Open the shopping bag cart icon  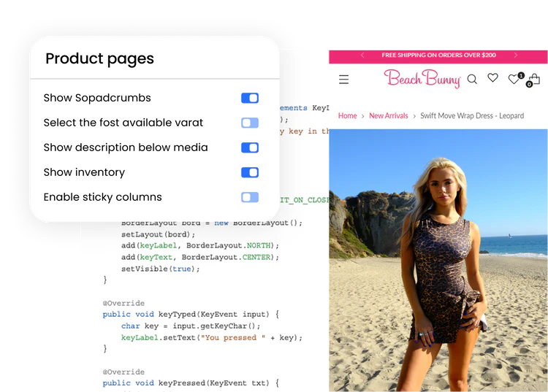533,80
